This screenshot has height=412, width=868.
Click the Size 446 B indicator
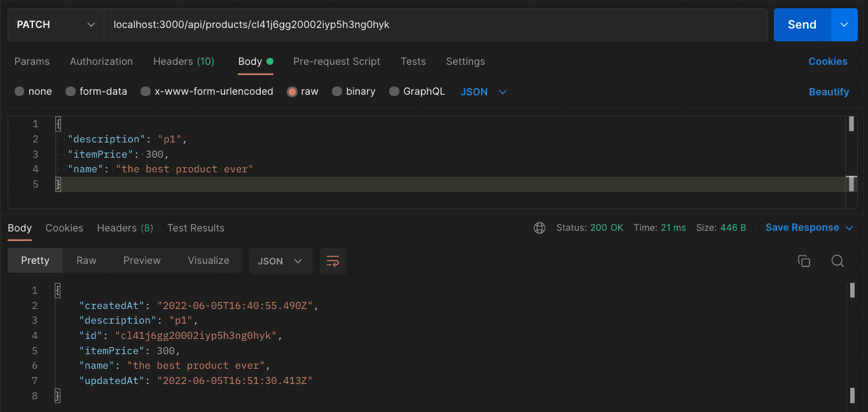tap(721, 228)
